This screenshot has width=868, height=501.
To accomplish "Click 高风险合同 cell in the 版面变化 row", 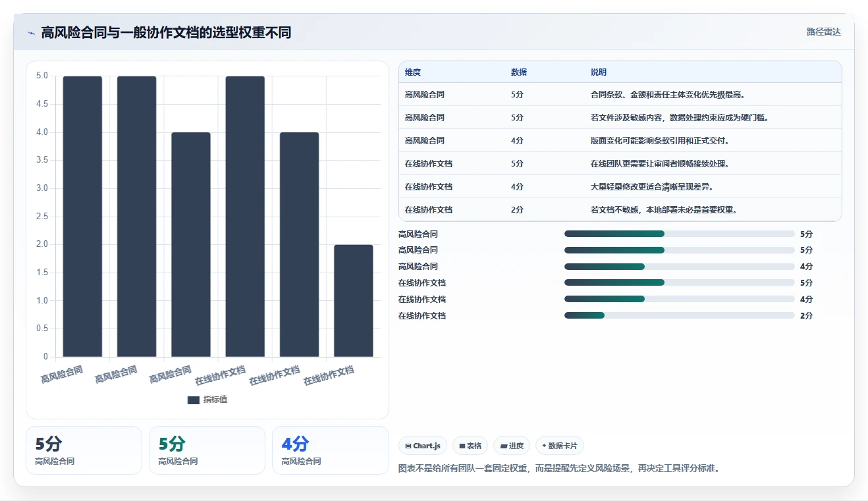I will point(425,141).
